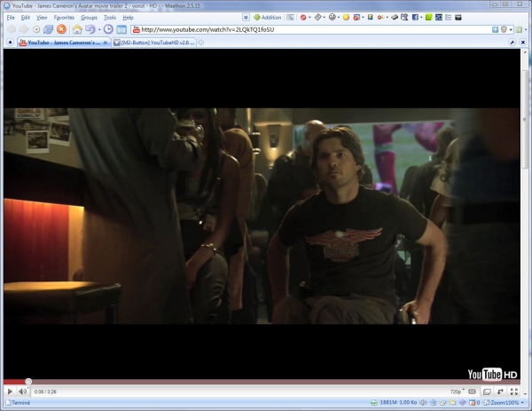532x411 pixels.
Task: Go forward to next page
Action: tap(24, 29)
